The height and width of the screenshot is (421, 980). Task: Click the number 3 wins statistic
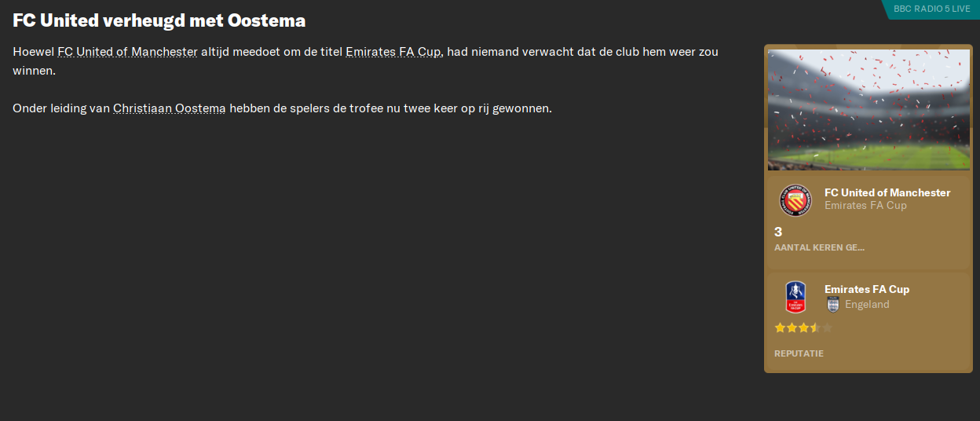[778, 232]
